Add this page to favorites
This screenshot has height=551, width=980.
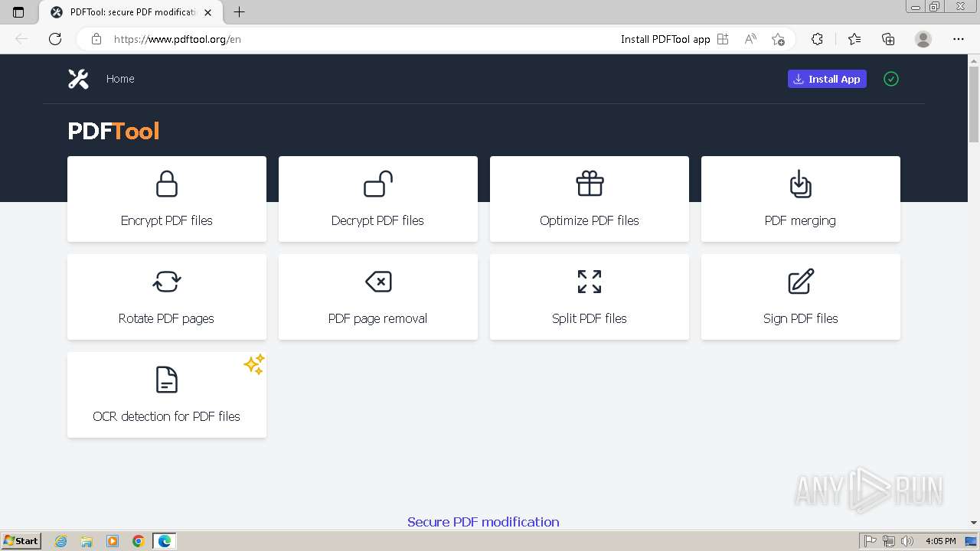pyautogui.click(x=778, y=39)
